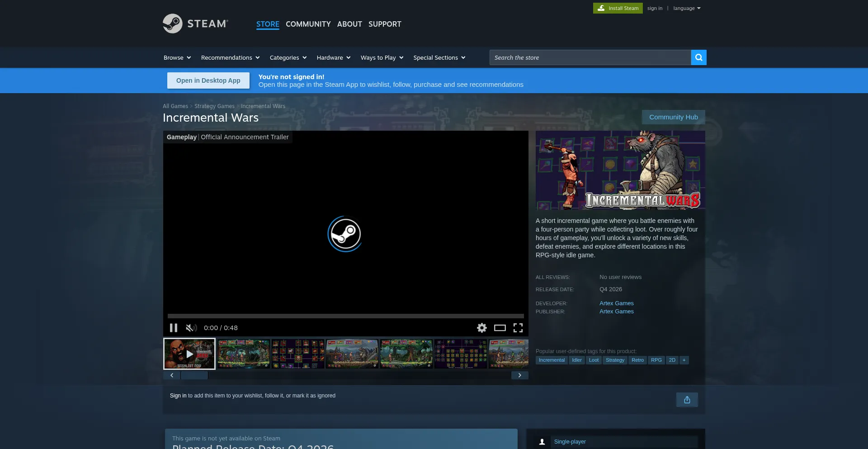Screen dimensions: 868x449
Task: Click the search magnifier button
Action: pyautogui.click(x=698, y=57)
